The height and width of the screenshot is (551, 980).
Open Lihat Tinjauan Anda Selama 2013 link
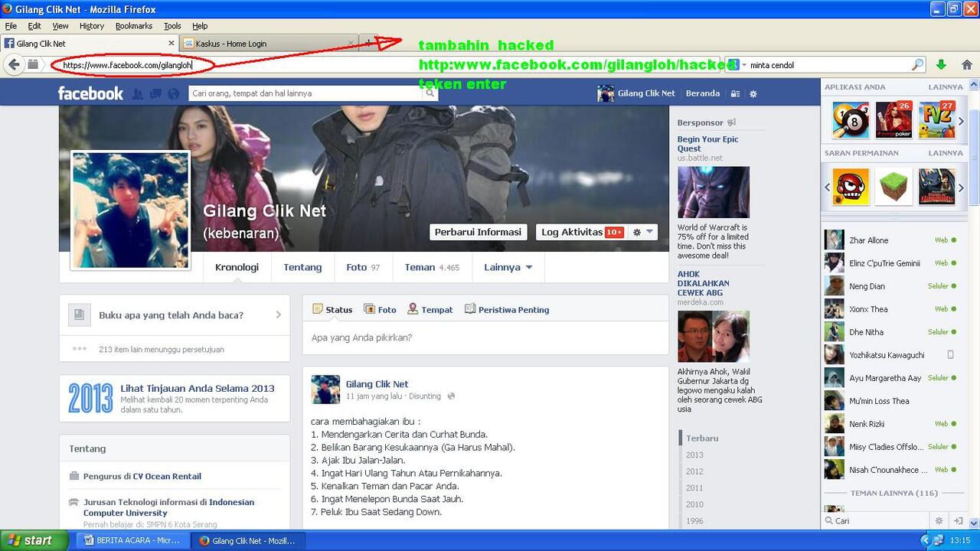pyautogui.click(x=197, y=388)
